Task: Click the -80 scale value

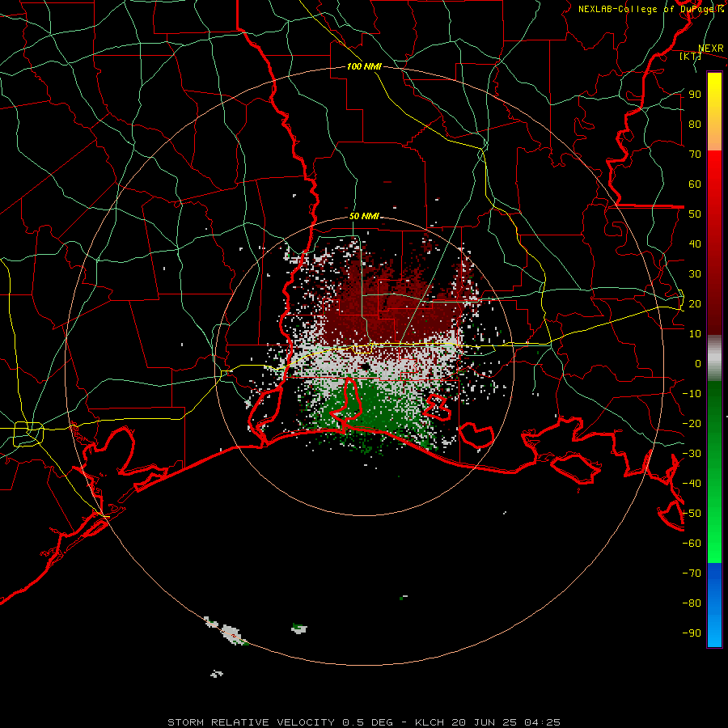Action: pyautogui.click(x=692, y=603)
